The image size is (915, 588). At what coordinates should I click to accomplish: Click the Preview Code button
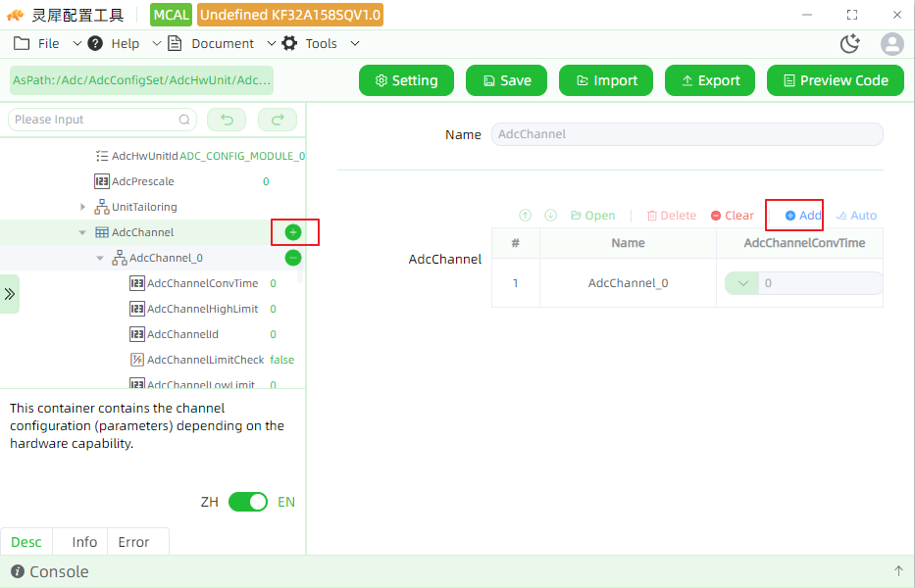(835, 80)
